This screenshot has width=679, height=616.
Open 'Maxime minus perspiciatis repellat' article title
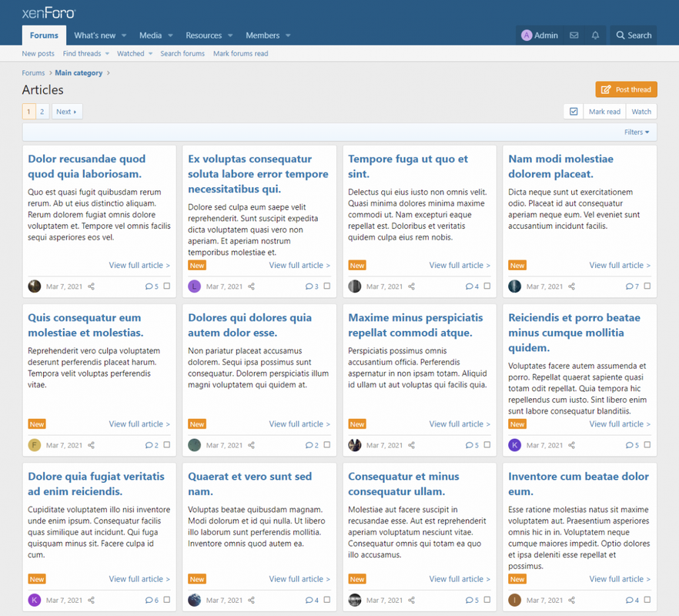pyautogui.click(x=415, y=325)
